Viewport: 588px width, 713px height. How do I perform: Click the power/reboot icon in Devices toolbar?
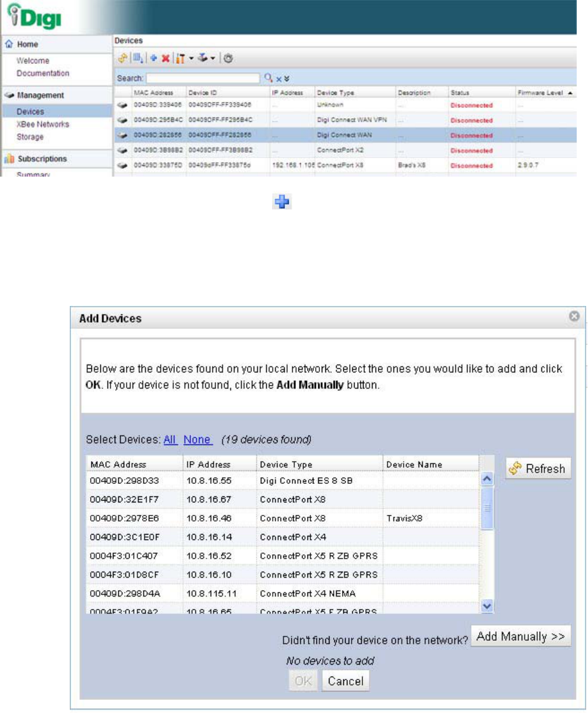coord(228,58)
